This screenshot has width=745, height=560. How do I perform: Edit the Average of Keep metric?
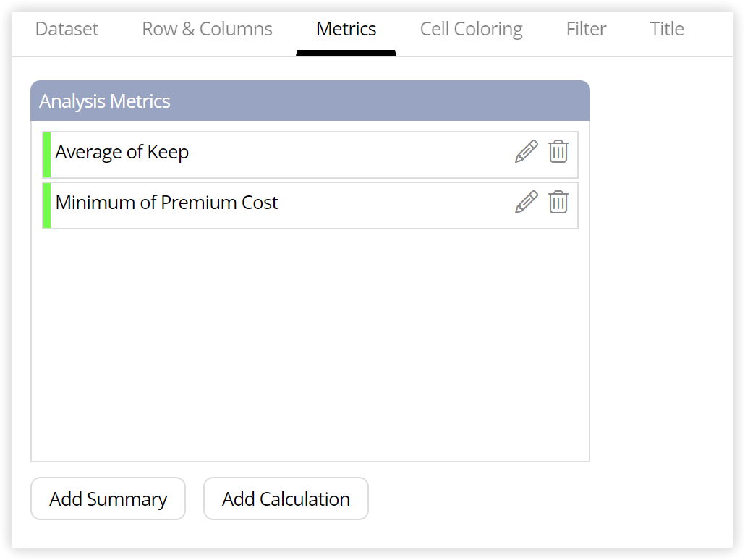point(527,152)
